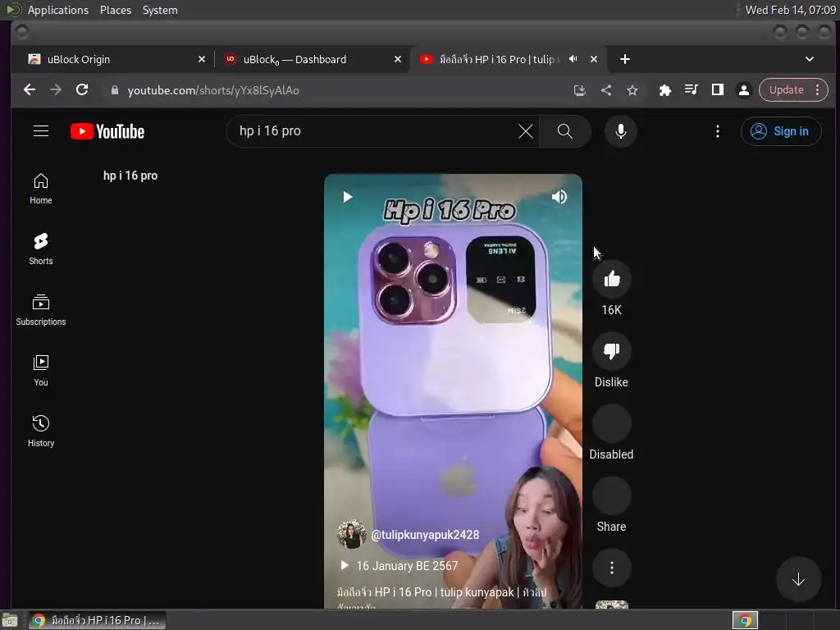840x630 pixels.
Task: Open the Applications menu
Action: tap(58, 10)
